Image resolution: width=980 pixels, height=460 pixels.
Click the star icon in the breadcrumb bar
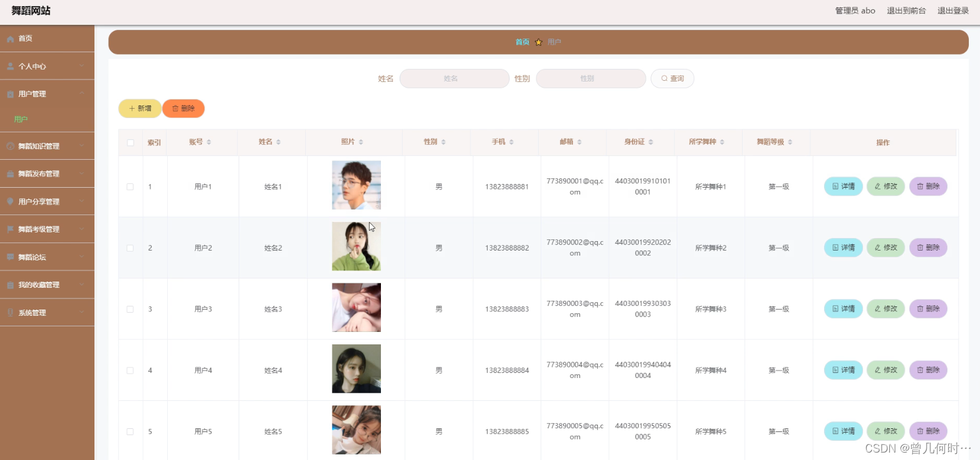click(x=539, y=42)
